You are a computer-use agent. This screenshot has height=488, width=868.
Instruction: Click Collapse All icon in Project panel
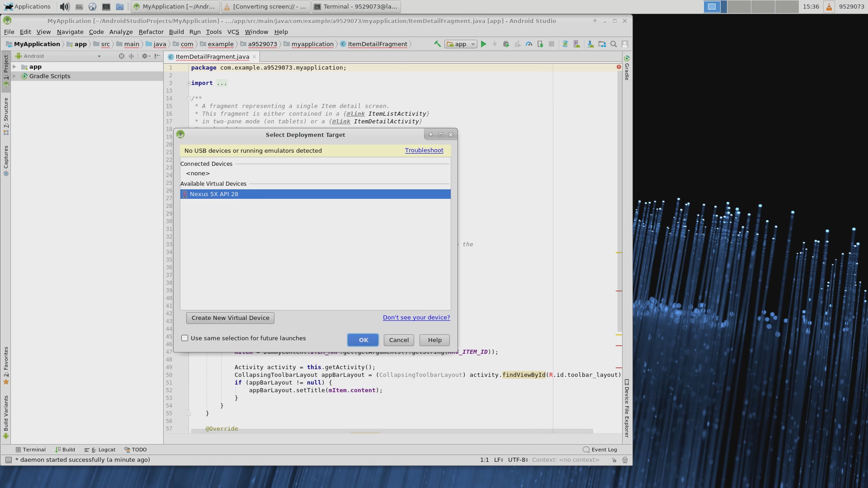click(131, 56)
